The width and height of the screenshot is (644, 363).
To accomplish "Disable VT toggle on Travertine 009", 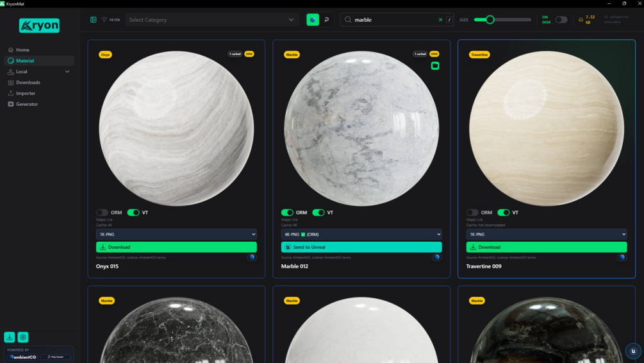I will tap(504, 212).
